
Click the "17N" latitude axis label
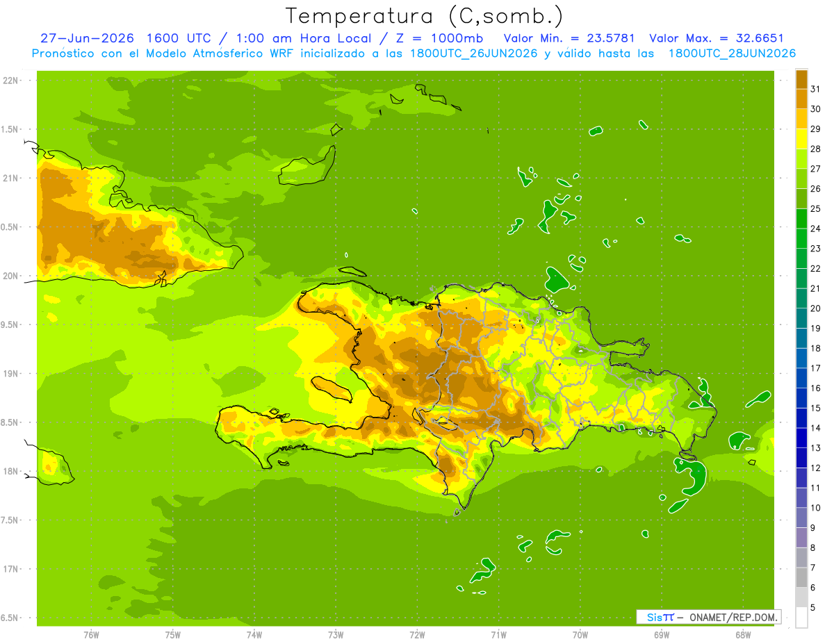click(x=10, y=570)
